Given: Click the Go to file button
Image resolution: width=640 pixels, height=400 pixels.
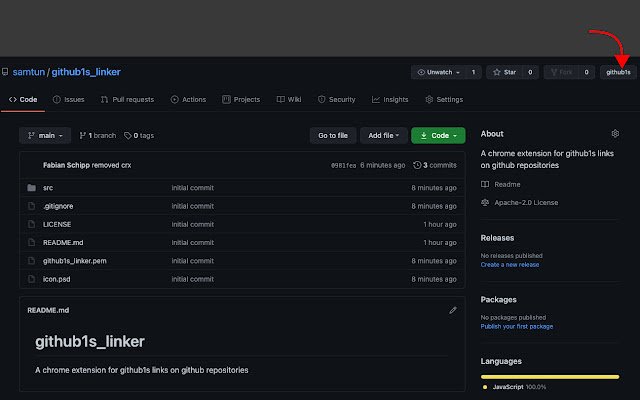Looking at the screenshot, I should click(x=333, y=136).
